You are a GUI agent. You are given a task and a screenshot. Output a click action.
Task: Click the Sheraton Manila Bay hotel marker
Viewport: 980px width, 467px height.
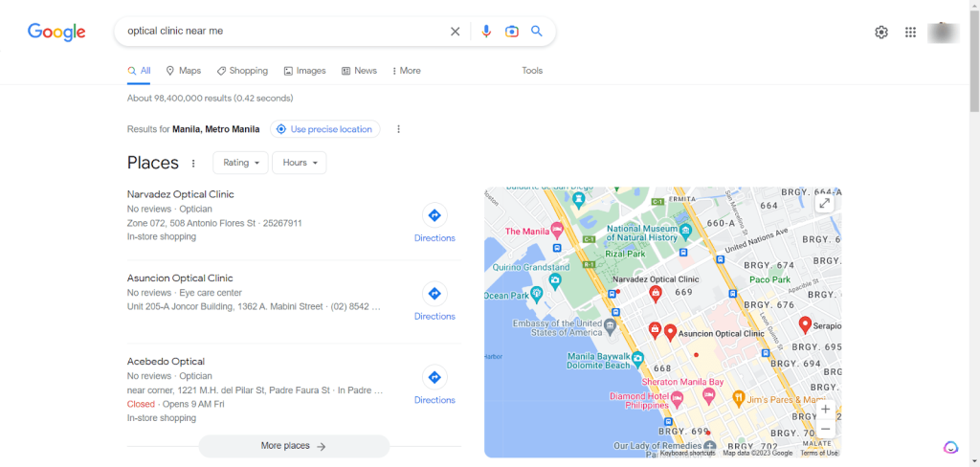[708, 394]
